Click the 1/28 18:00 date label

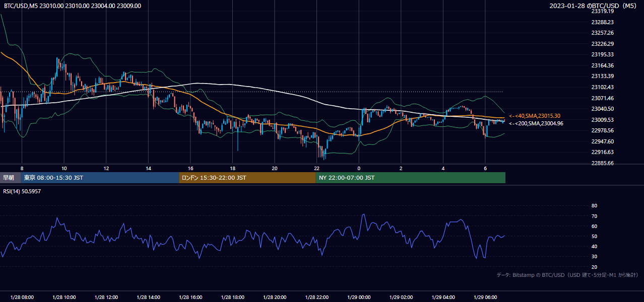(232, 297)
